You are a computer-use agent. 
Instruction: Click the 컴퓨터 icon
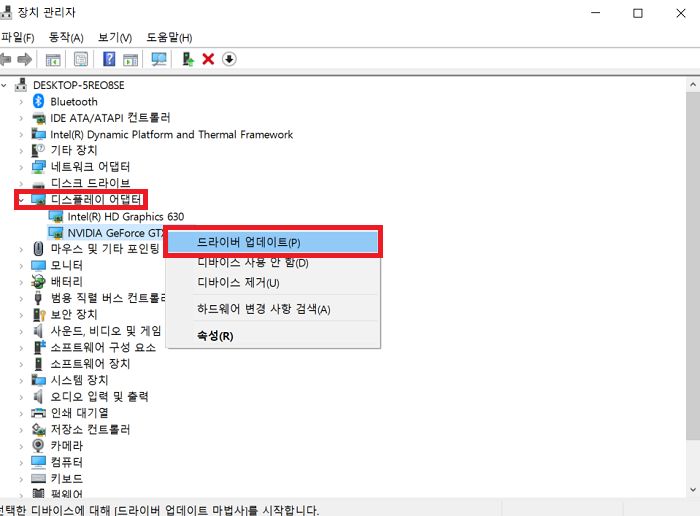(x=38, y=462)
